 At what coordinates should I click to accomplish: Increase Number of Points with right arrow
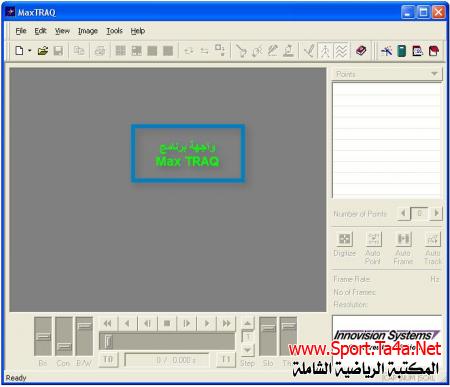(x=437, y=213)
